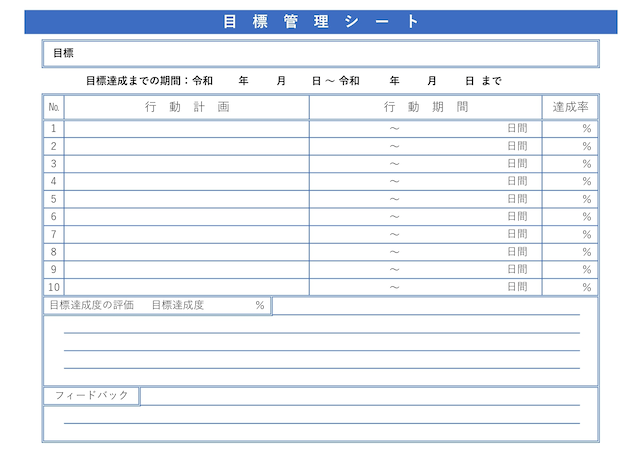Click the 目標達成度 % field

(x=208, y=305)
